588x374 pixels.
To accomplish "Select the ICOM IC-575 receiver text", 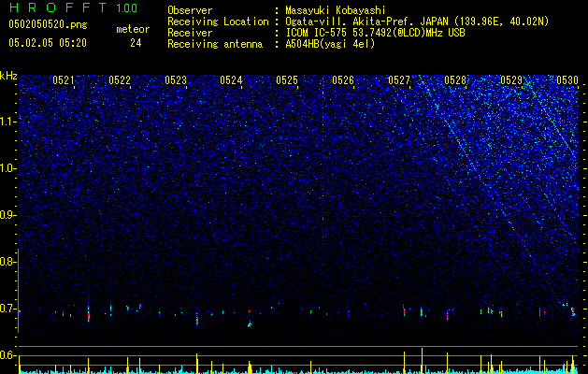I will (x=375, y=33).
